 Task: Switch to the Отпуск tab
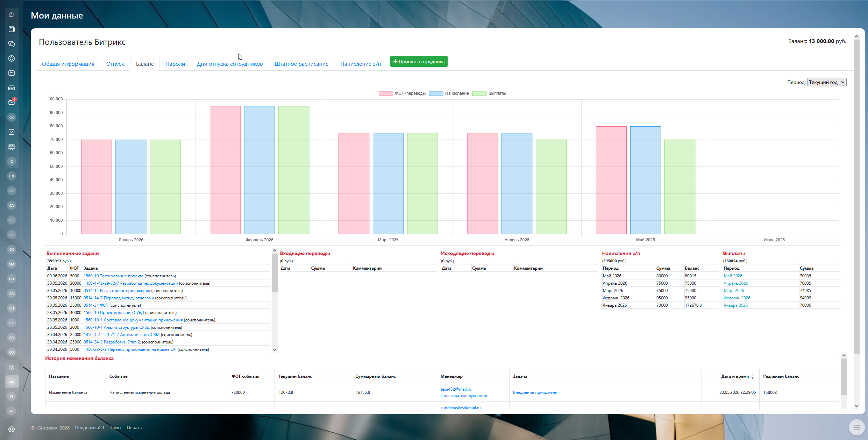tap(115, 64)
